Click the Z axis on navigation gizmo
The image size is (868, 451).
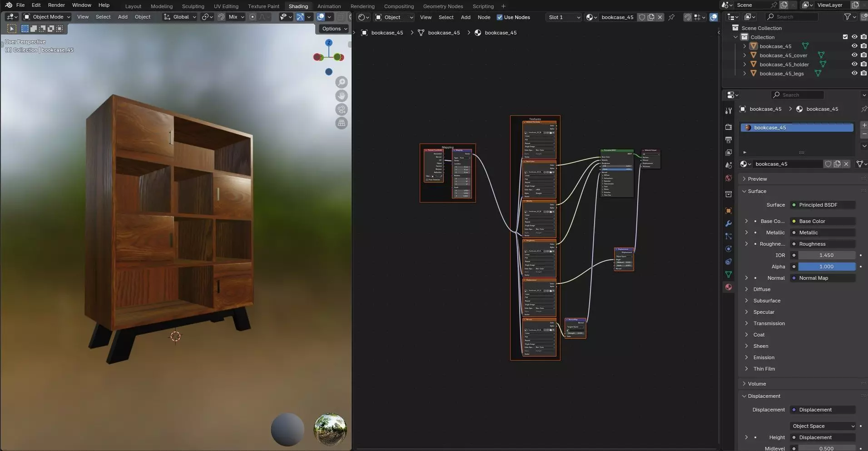click(329, 43)
